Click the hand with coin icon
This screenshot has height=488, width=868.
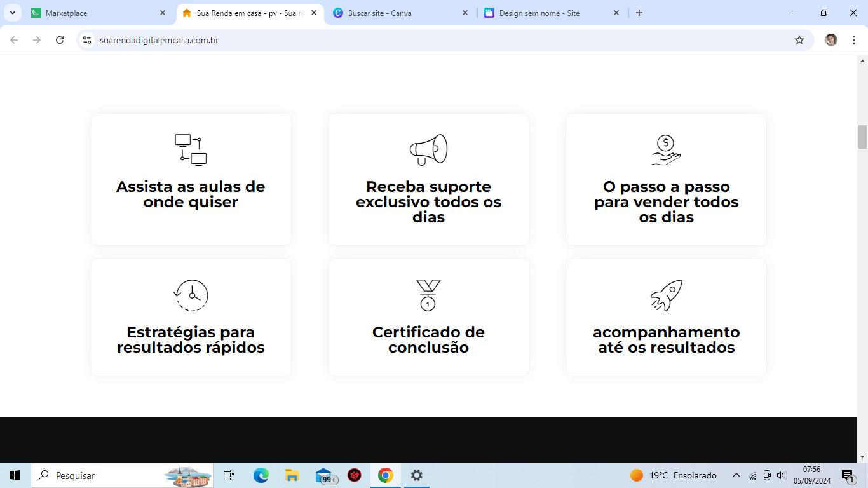pyautogui.click(x=666, y=150)
